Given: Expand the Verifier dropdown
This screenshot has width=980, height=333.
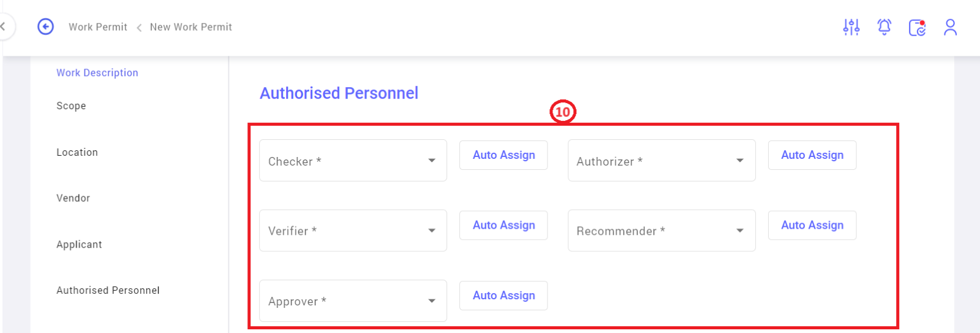Looking at the screenshot, I should (x=353, y=231).
